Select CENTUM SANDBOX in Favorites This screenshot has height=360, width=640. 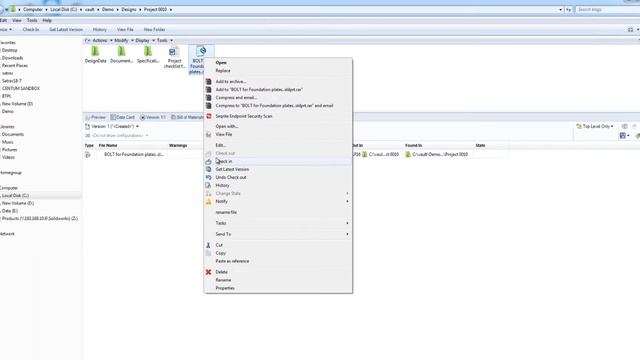[x=21, y=89]
